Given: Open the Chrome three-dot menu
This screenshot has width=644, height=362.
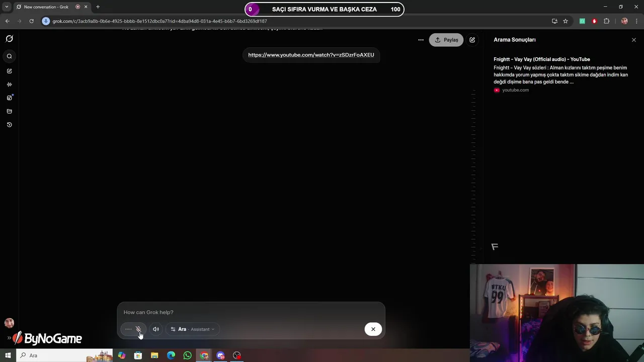Looking at the screenshot, I should (x=636, y=21).
